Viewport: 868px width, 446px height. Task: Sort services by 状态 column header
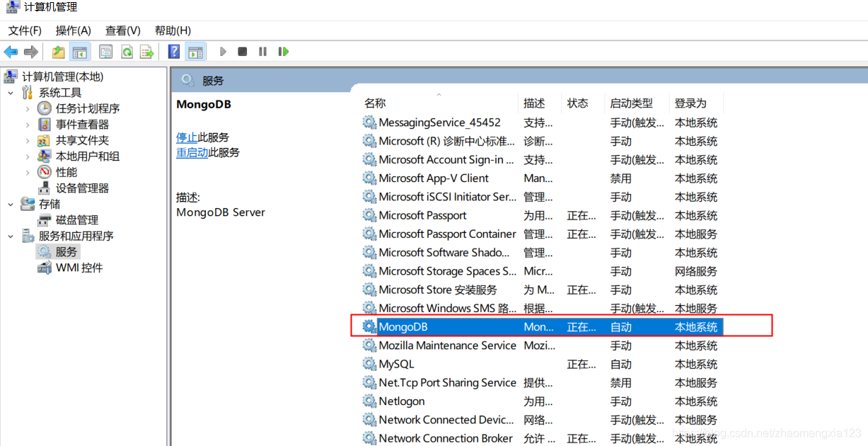[577, 103]
